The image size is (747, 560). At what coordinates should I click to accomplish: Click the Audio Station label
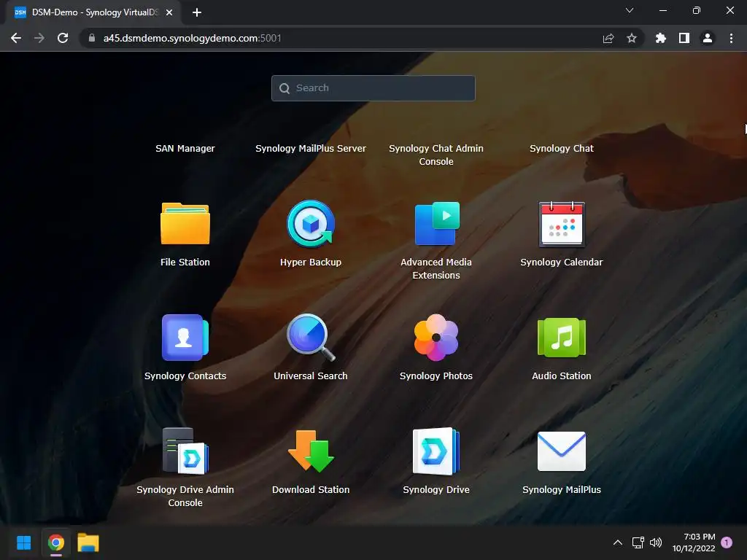pos(562,376)
